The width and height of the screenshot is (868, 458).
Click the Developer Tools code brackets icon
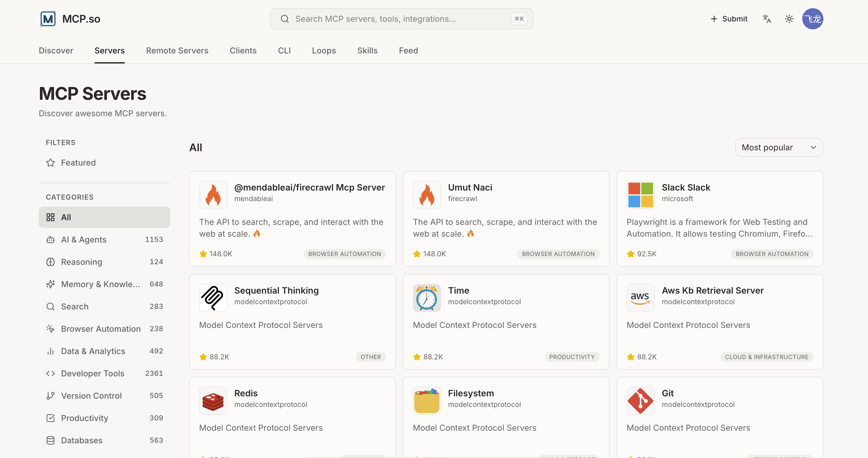coord(51,373)
